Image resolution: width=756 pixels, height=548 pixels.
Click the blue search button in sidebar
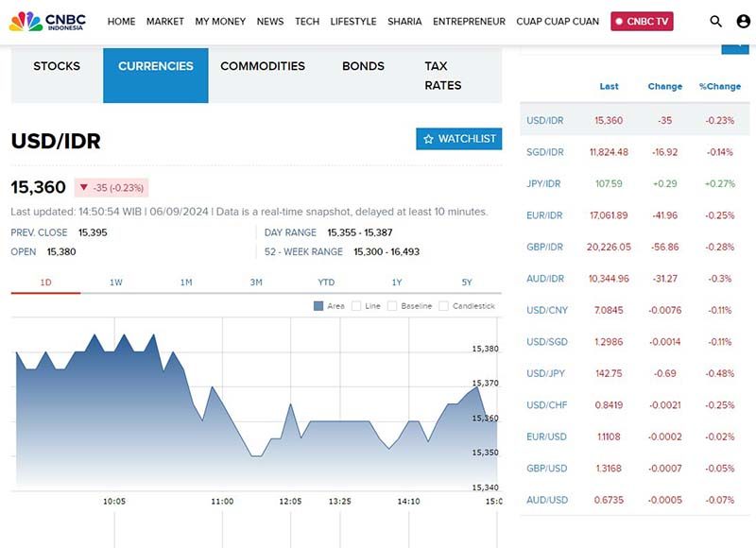pos(734,47)
